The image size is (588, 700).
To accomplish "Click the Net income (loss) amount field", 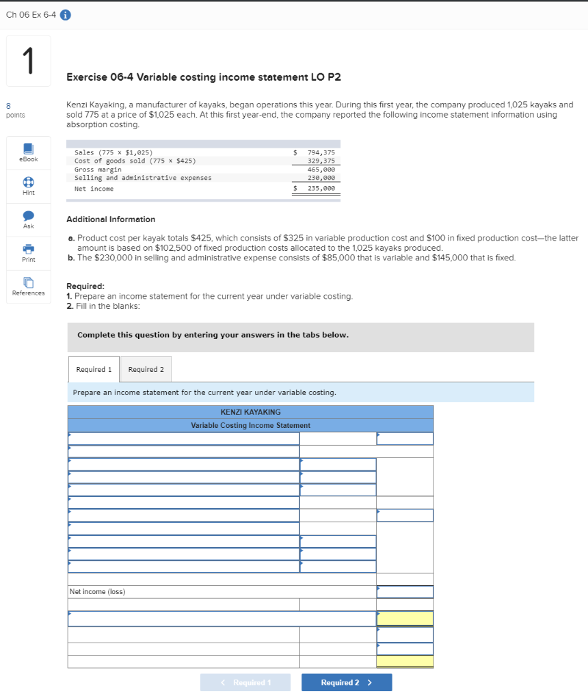I will 405,592.
